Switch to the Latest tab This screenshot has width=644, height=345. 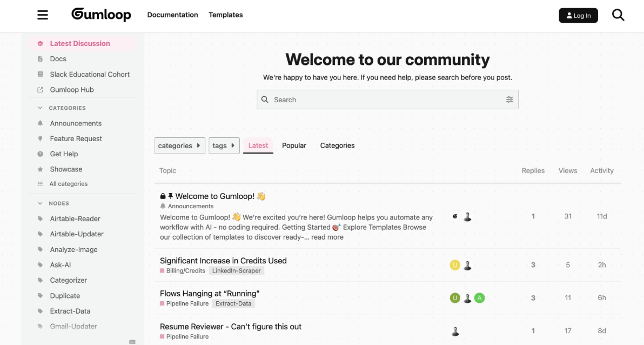coord(258,145)
